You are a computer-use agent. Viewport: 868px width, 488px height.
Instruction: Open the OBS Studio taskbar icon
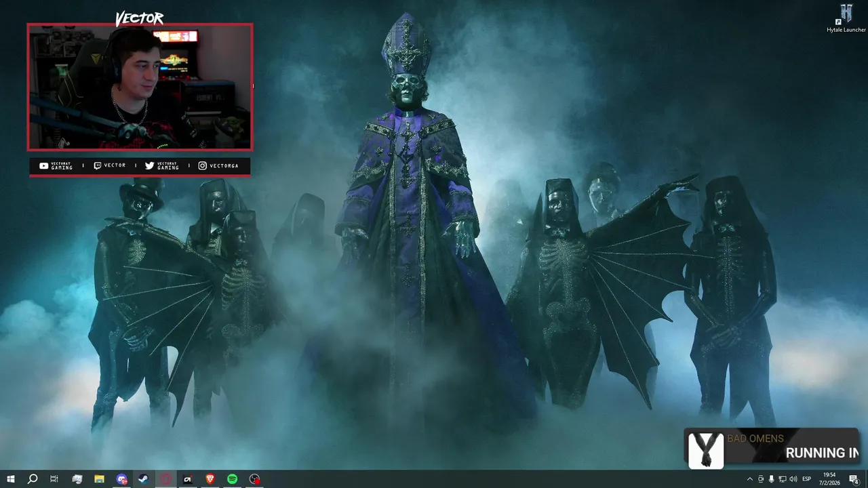254,479
